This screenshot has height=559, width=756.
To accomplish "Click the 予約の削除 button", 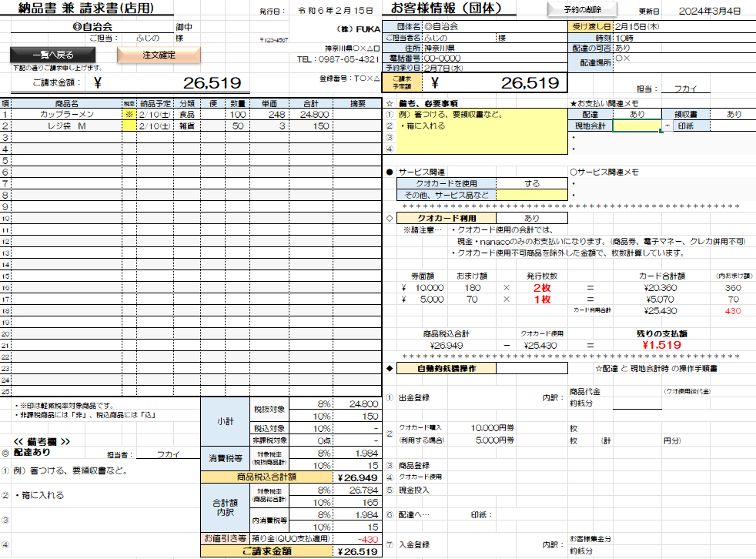I will point(582,10).
